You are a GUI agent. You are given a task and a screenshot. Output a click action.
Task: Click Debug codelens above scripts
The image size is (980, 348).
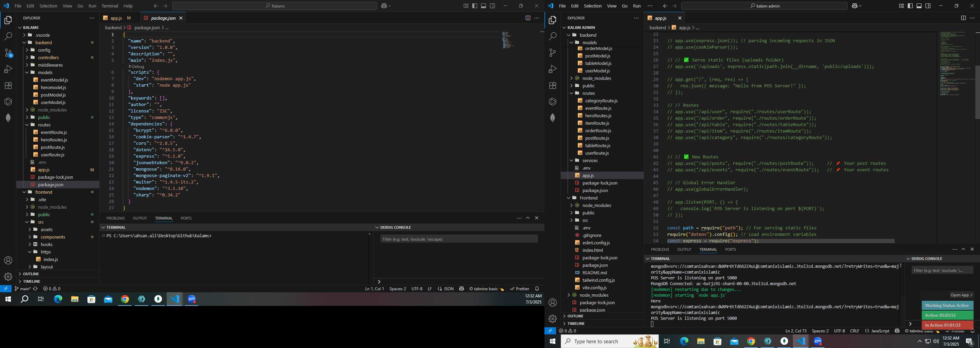coord(136,67)
